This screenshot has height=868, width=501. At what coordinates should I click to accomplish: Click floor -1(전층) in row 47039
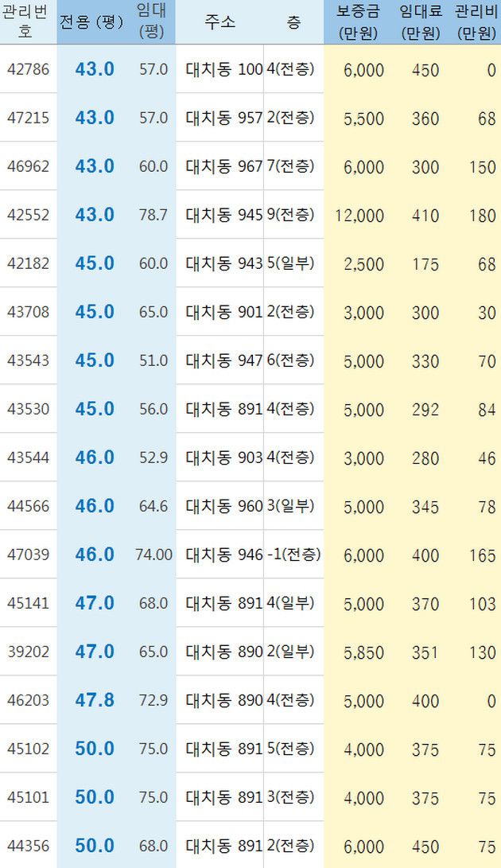click(x=293, y=554)
